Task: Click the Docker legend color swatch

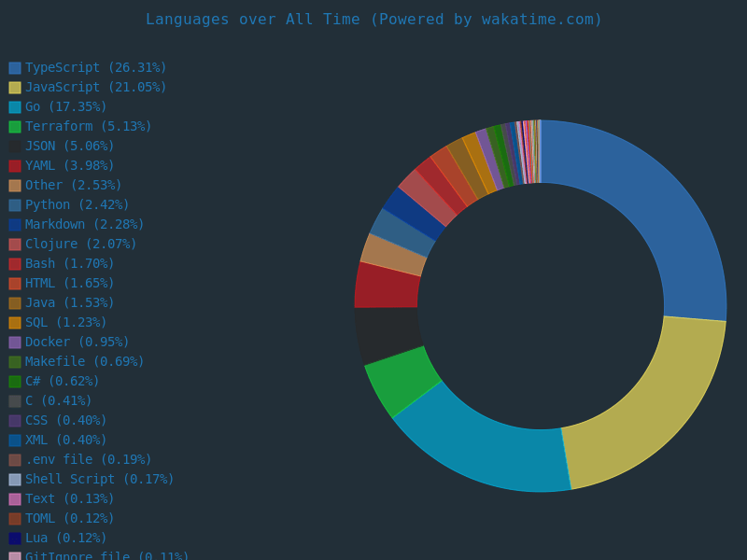Action: [x=15, y=343]
